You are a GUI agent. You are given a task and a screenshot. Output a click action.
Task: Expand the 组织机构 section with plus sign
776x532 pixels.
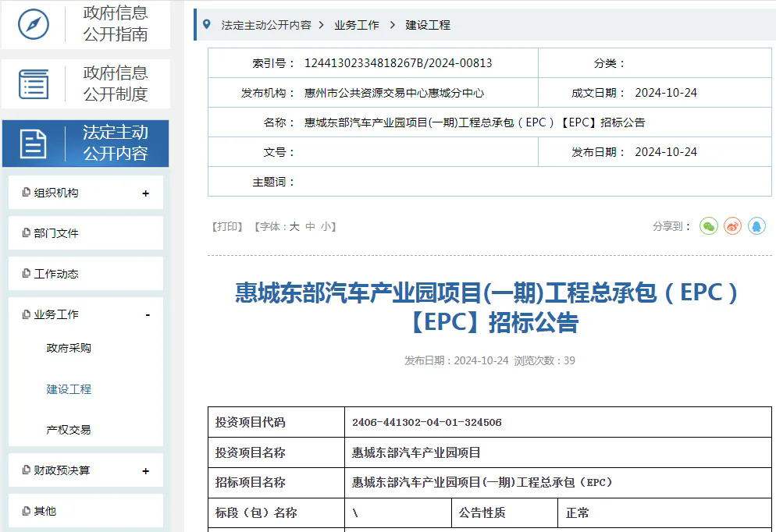point(146,193)
